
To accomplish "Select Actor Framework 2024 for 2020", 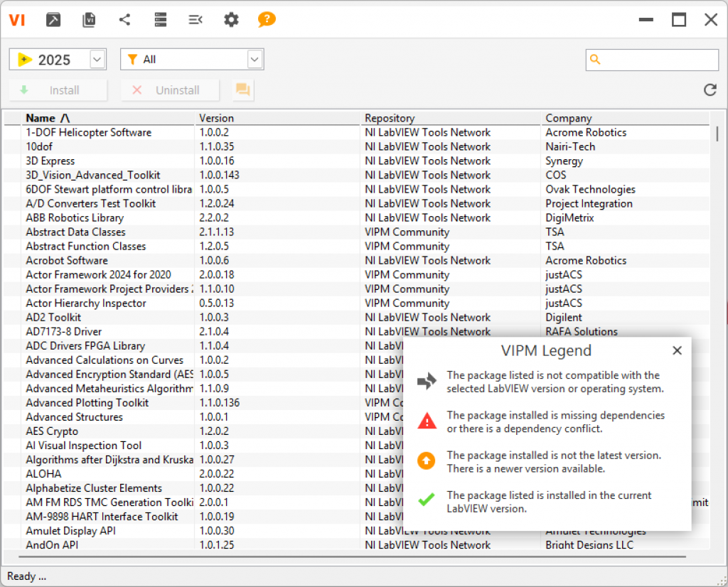I will (x=357, y=275).
